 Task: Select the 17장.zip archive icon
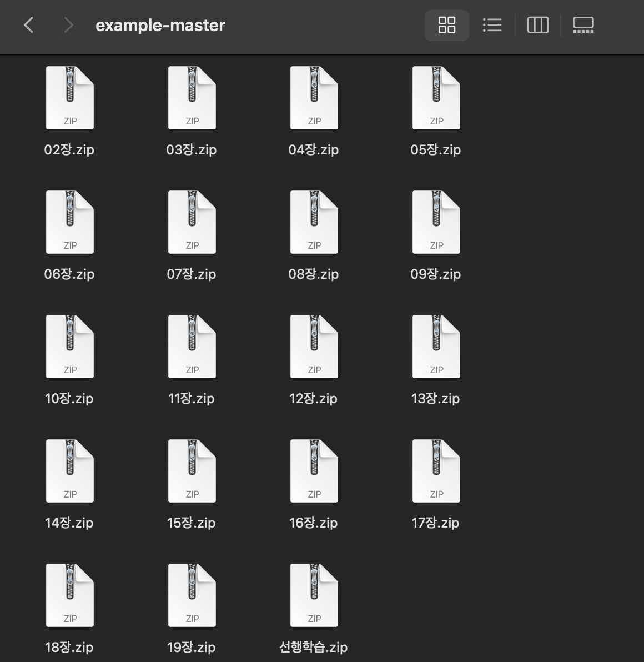coord(436,471)
